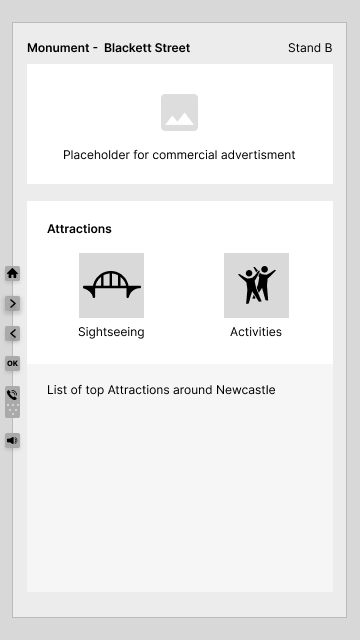Go to the home screen via house icon

pyautogui.click(x=12, y=273)
